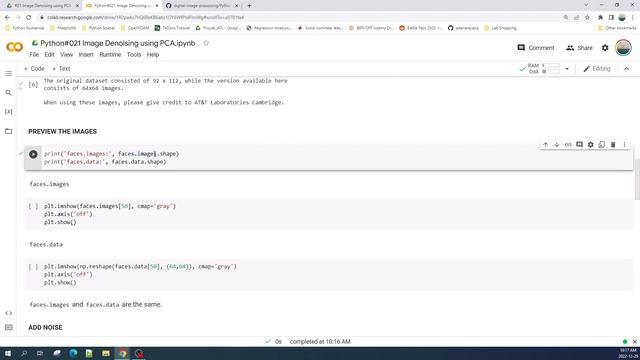
Task: Run the faces.images imshow cell
Action: pos(33,206)
